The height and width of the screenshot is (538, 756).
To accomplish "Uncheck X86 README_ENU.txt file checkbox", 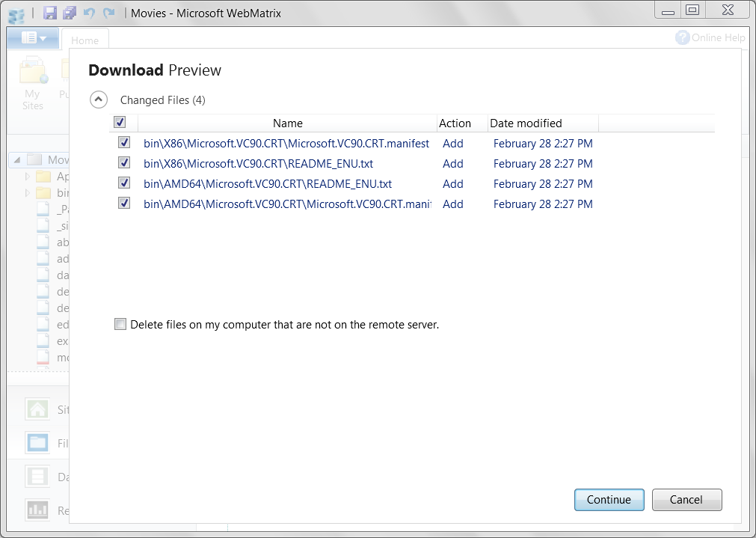I will pos(124,162).
